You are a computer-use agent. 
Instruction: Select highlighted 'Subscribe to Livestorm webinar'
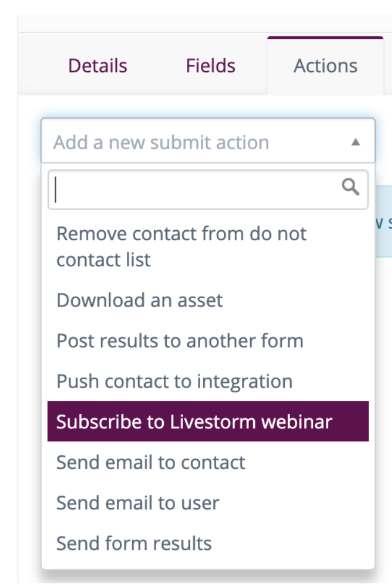click(x=208, y=421)
